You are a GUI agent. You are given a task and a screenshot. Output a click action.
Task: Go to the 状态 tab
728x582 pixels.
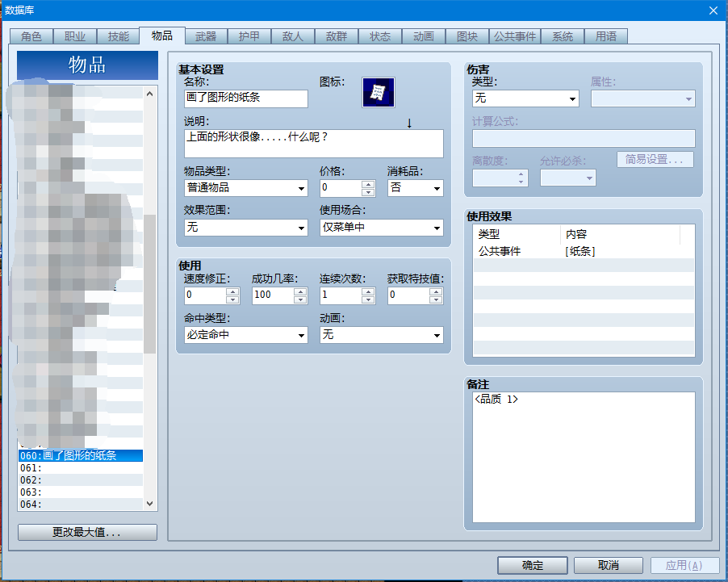380,36
